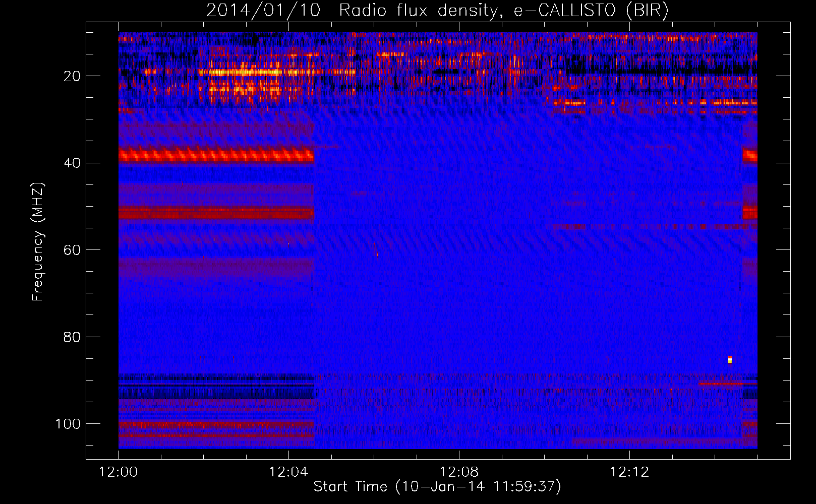Click the red striped band just below 40 MHz
The image size is (816, 504).
(x=216, y=155)
